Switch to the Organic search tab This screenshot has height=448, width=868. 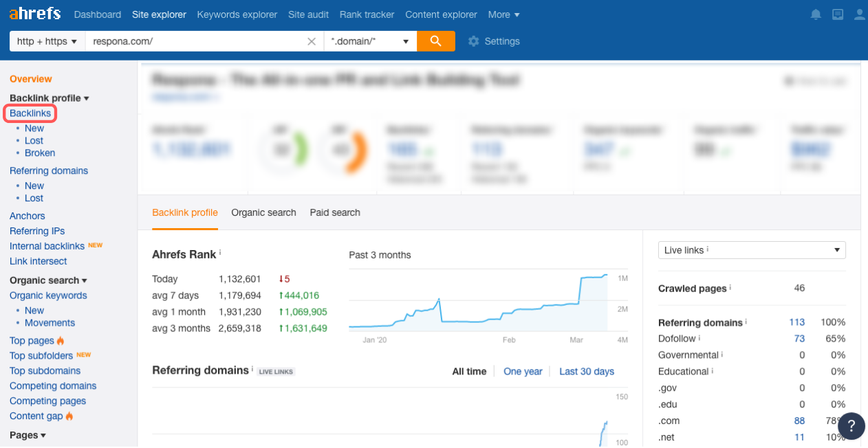coord(263,212)
